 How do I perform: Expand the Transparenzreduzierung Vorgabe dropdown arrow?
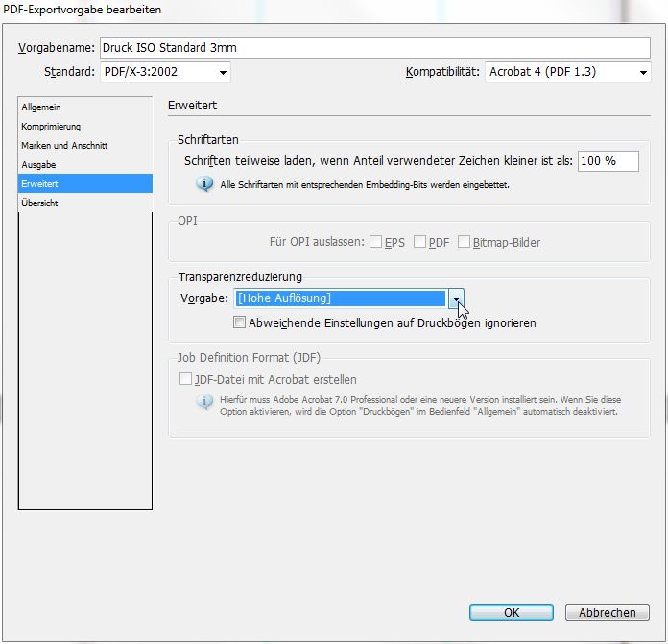[457, 298]
